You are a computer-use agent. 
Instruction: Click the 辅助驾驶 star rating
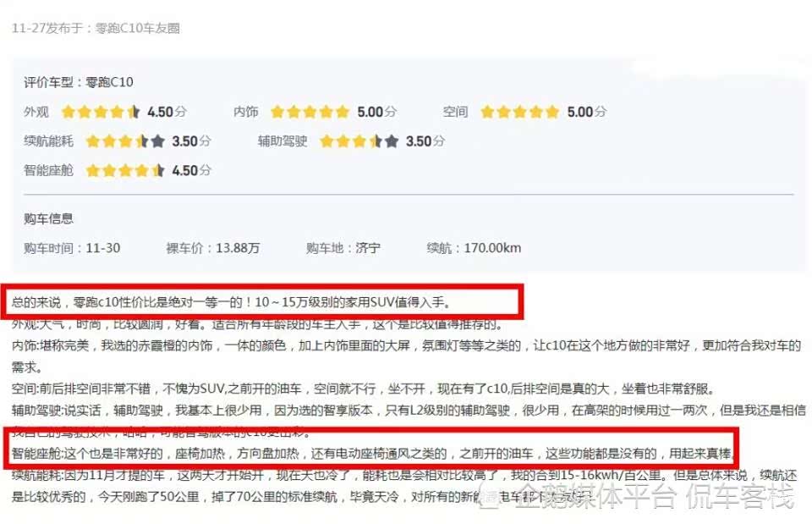pyautogui.click(x=359, y=141)
